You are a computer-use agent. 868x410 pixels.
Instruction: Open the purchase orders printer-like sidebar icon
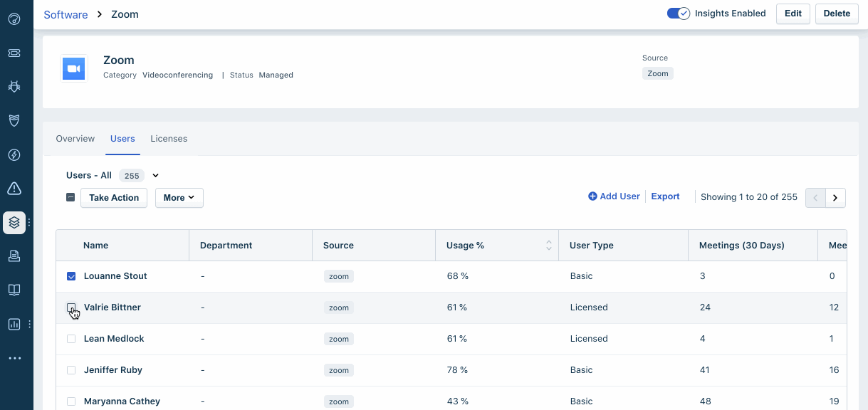tap(14, 256)
